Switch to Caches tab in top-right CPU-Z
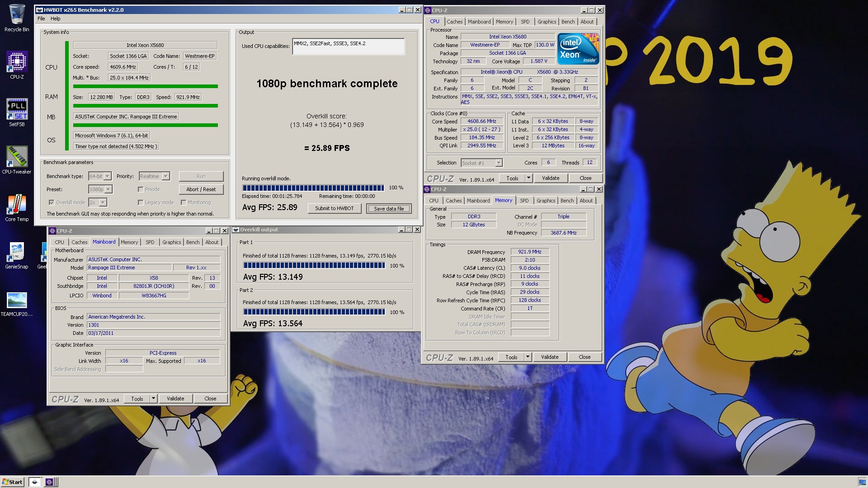Screen dimensions: 868x488 point(455,22)
